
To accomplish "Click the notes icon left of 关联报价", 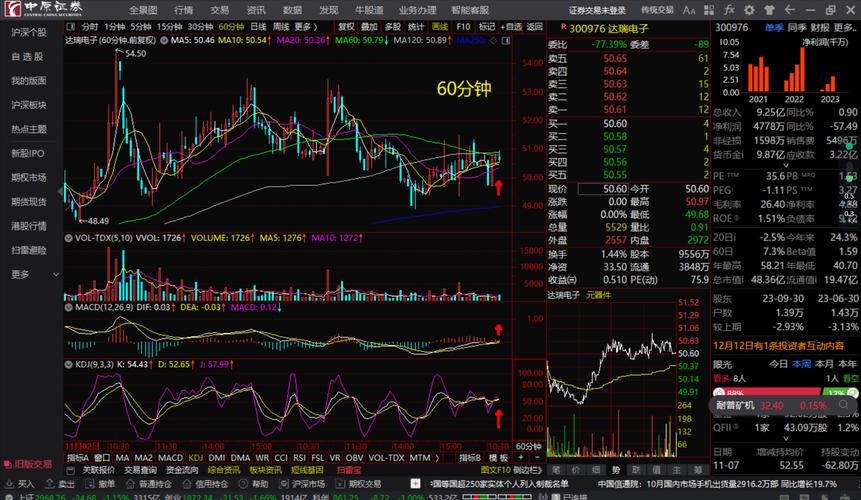I will click(x=70, y=470).
